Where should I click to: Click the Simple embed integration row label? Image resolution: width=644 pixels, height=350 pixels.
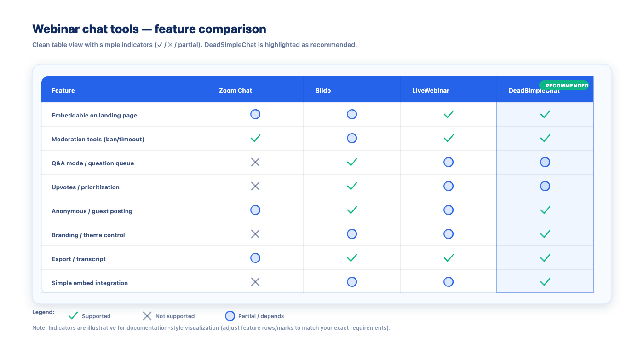pos(90,283)
